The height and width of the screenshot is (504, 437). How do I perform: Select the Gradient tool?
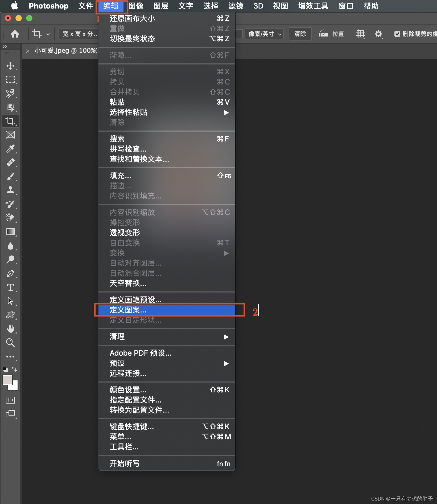[x=10, y=232]
